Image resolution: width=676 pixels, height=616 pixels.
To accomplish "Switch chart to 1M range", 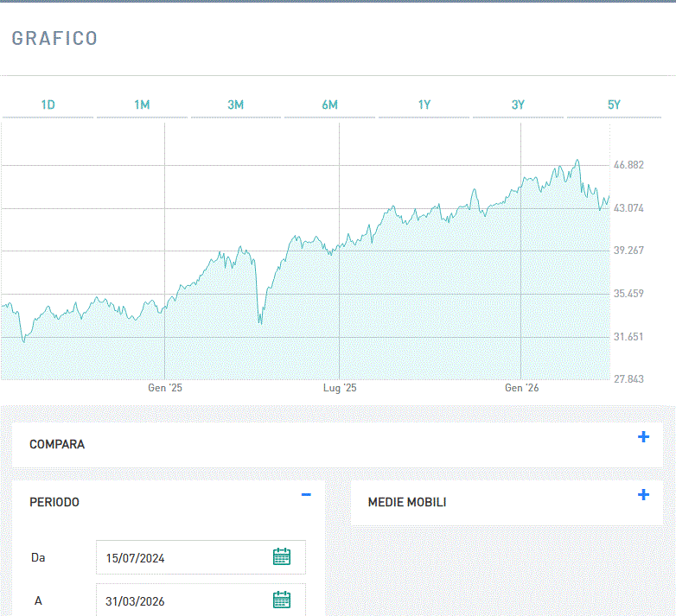I will 142,105.
